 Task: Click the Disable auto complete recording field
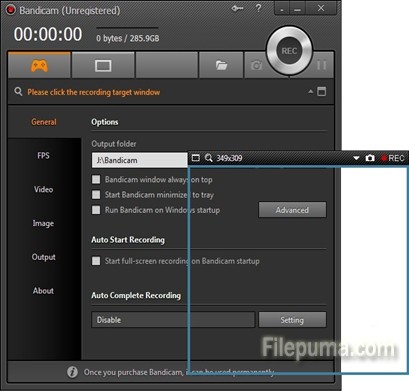(173, 320)
